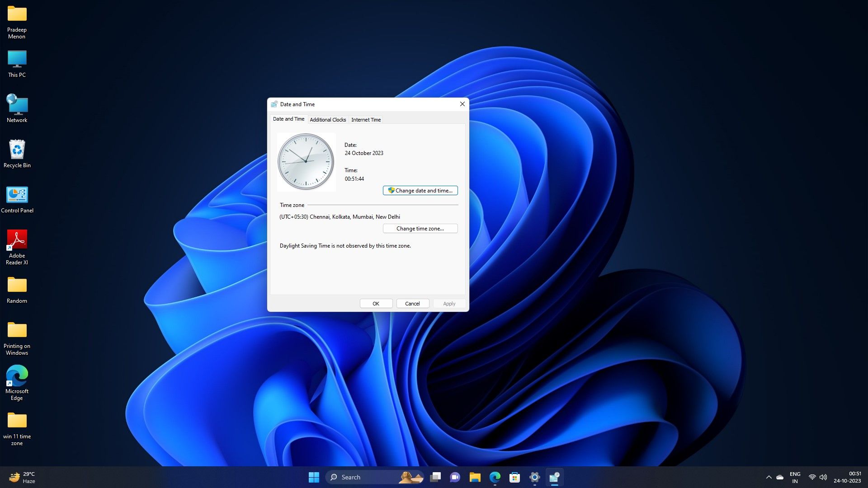Image resolution: width=868 pixels, height=488 pixels.
Task: Open the Pradeep Menon folder icon
Action: (x=17, y=23)
